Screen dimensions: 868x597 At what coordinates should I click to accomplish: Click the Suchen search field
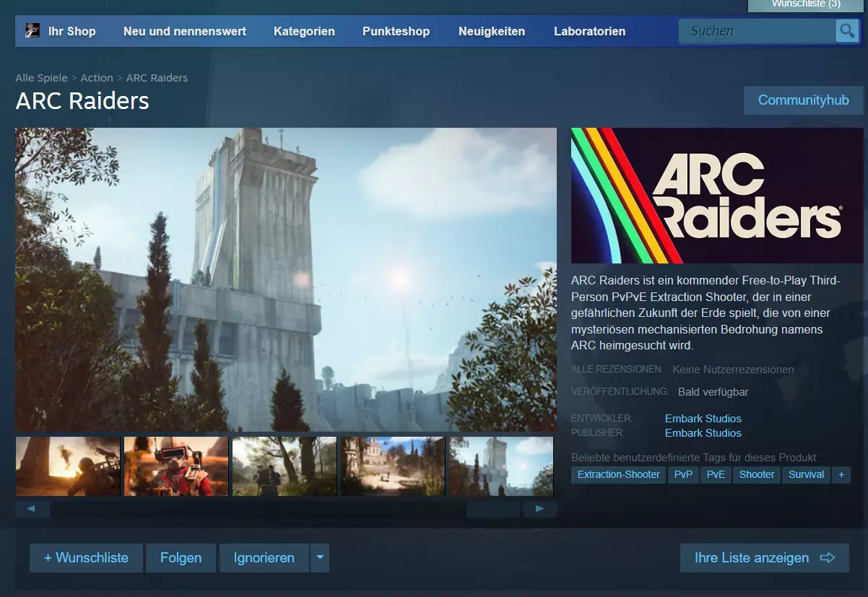tap(757, 31)
